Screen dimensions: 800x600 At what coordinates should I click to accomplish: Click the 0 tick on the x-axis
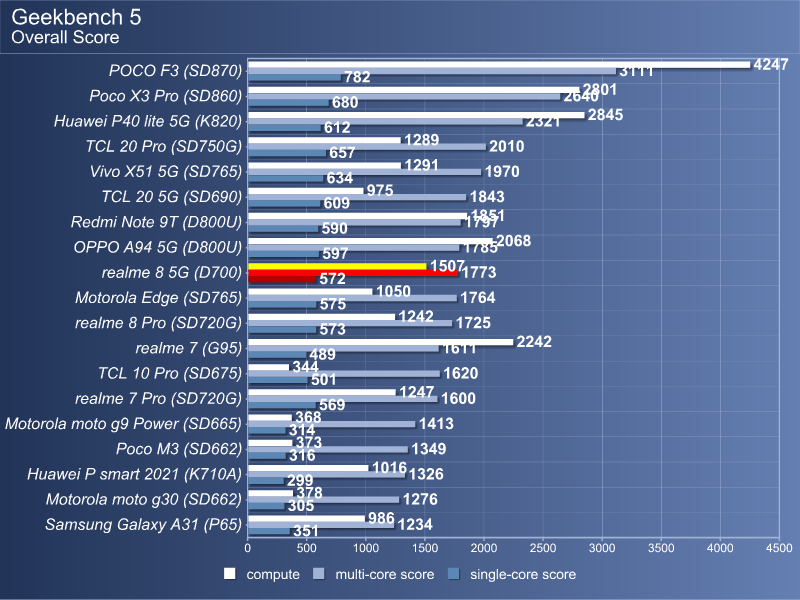pos(247,548)
